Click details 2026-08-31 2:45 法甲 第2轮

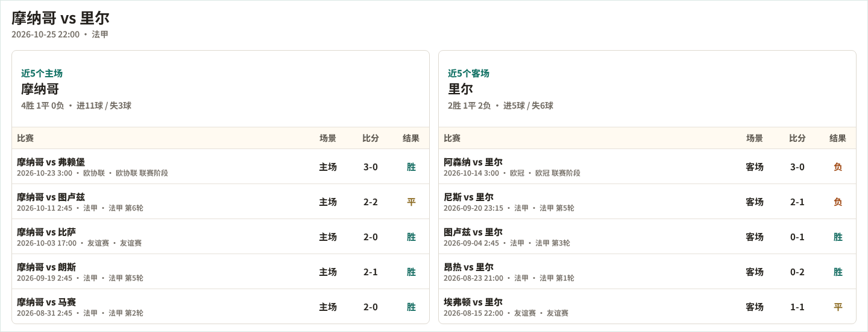pos(80,313)
